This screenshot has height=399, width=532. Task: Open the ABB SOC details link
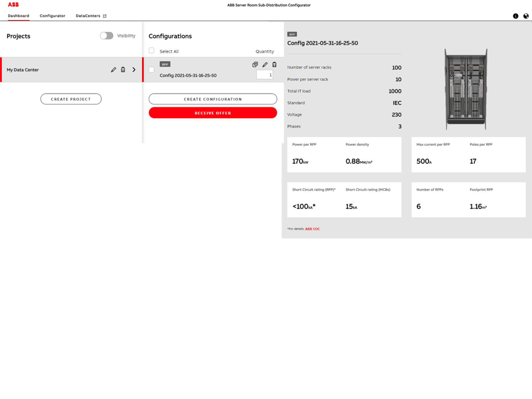click(x=312, y=229)
